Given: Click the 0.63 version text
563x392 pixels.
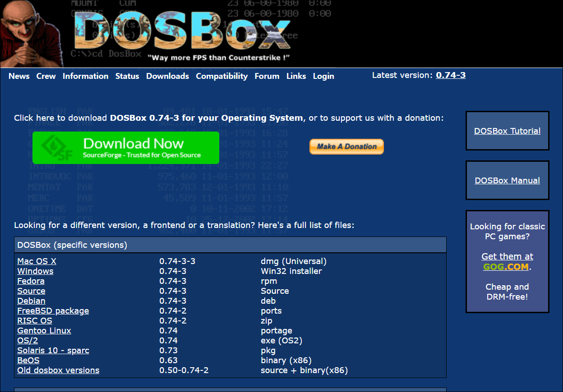Looking at the screenshot, I should tap(169, 360).
